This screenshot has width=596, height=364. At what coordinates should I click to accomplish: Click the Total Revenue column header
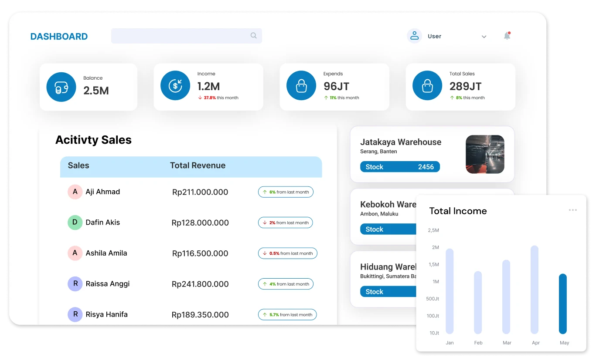coord(198,165)
